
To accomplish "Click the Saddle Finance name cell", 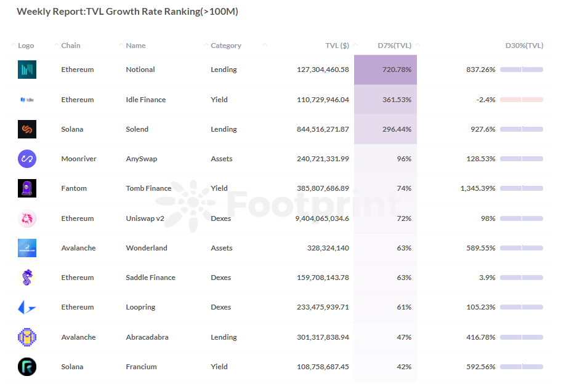I will [151, 278].
